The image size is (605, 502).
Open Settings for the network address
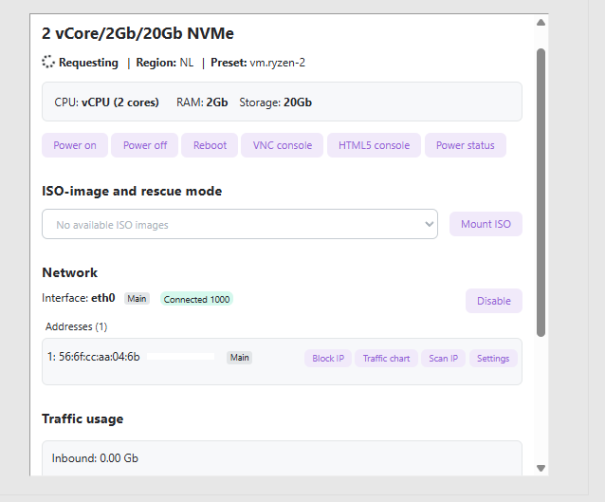(x=493, y=358)
